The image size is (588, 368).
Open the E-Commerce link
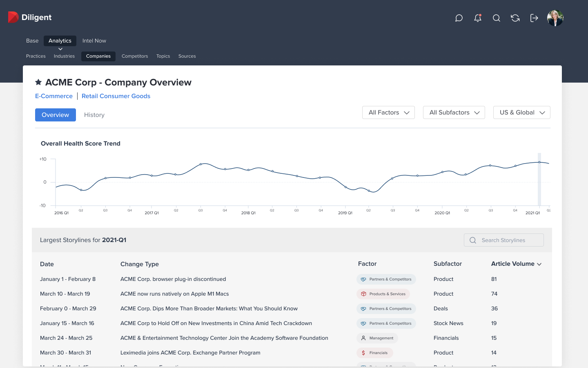[x=54, y=96]
